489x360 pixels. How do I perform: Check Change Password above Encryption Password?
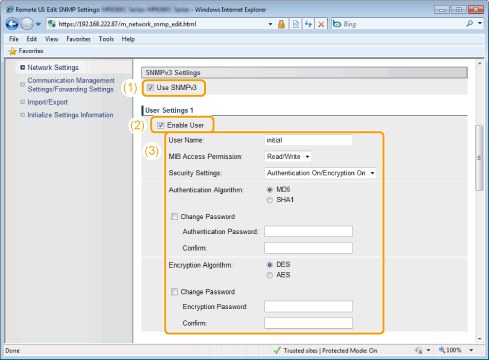tap(174, 292)
